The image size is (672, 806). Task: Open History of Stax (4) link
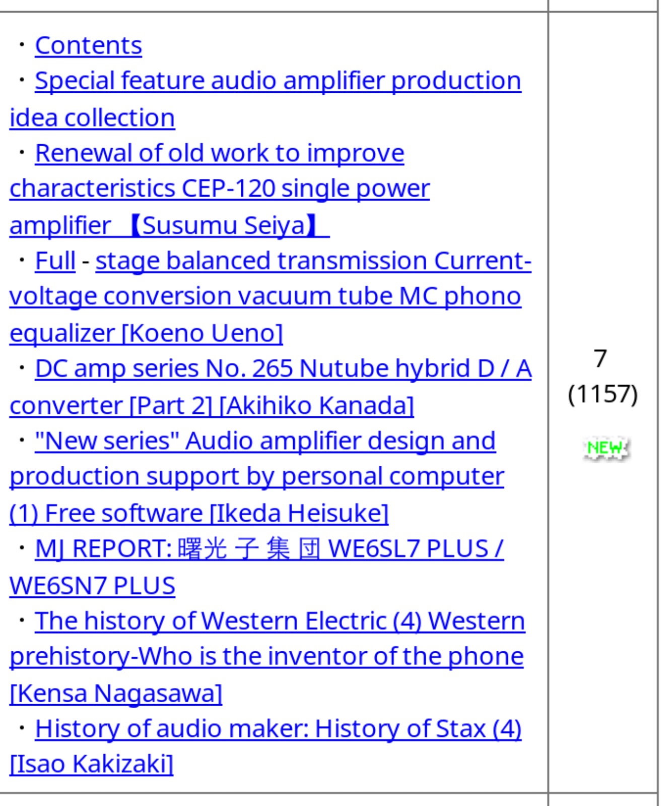[x=278, y=729]
